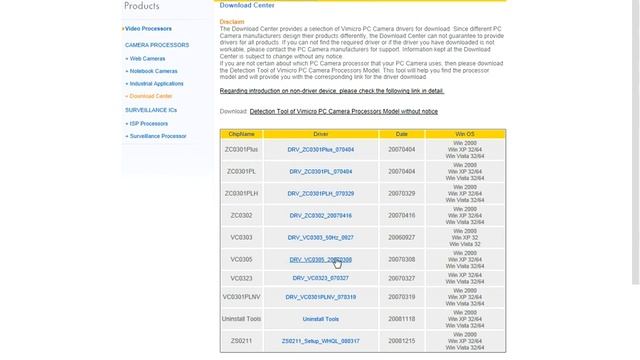Select Download Center in sidebar
Viewport: 640px width, 360px height.
(151, 96)
